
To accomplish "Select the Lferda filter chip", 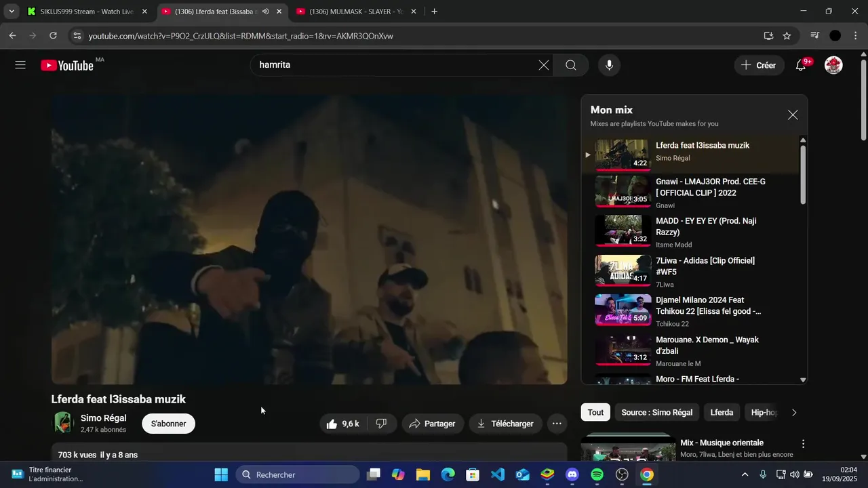I will [722, 412].
